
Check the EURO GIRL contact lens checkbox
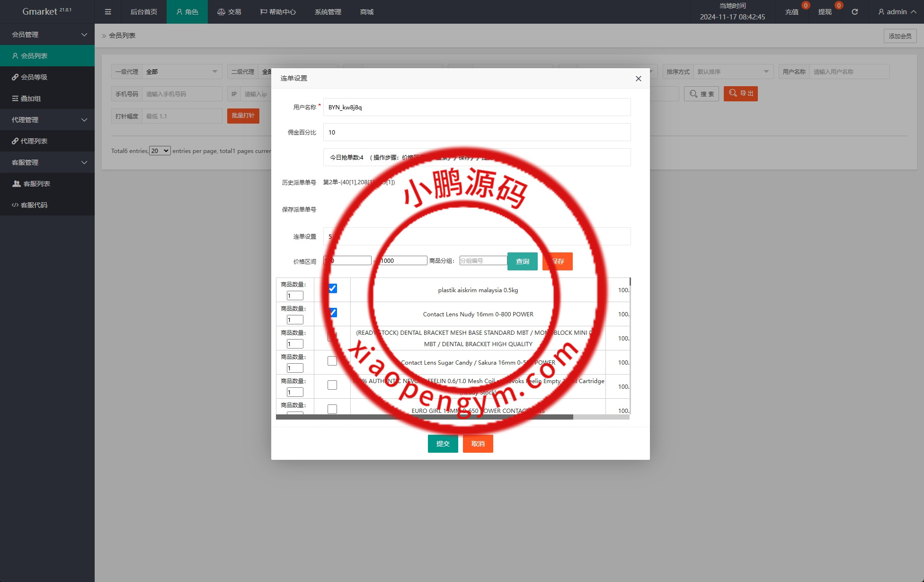332,409
